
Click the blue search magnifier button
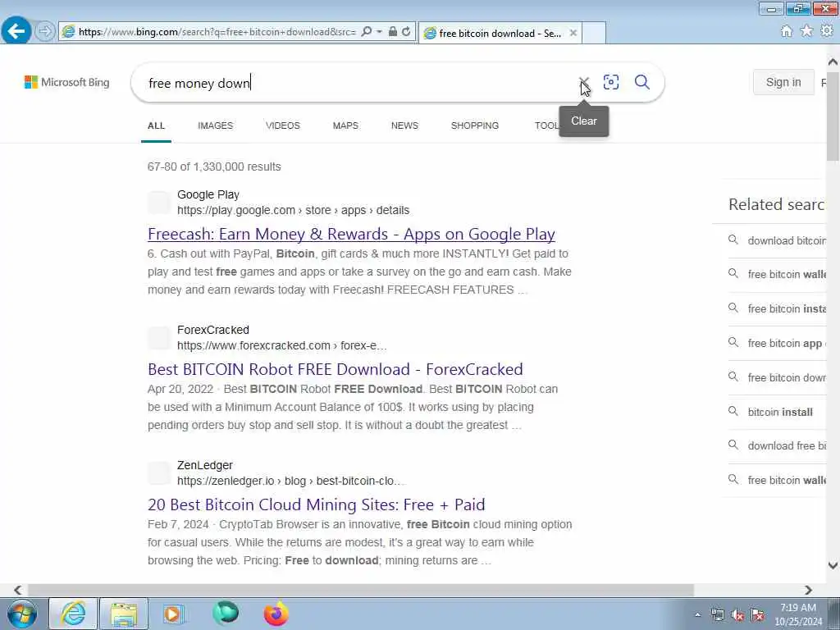click(642, 82)
